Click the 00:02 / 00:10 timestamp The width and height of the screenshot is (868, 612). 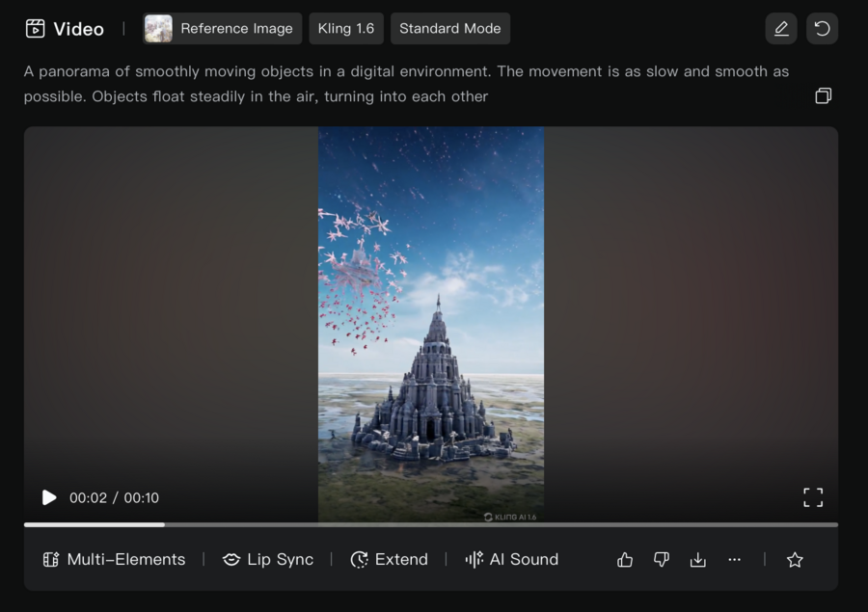point(114,497)
